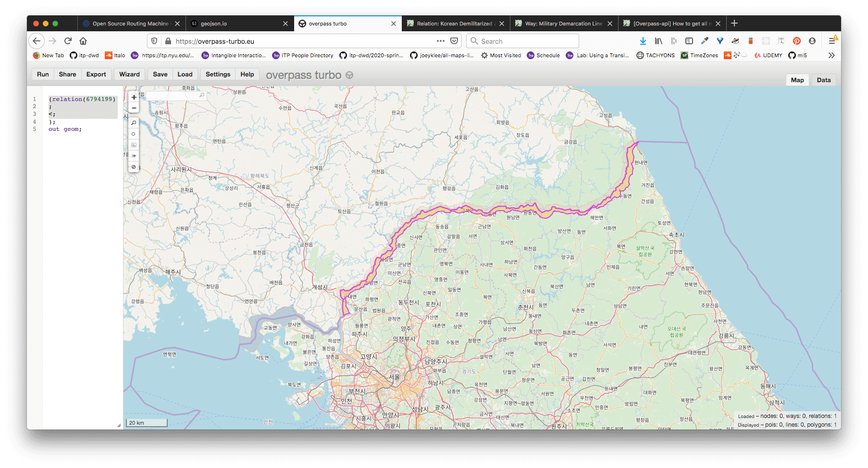Expand the hidden bookmarks overflow chevron
The width and height of the screenshot is (868, 468).
831,55
